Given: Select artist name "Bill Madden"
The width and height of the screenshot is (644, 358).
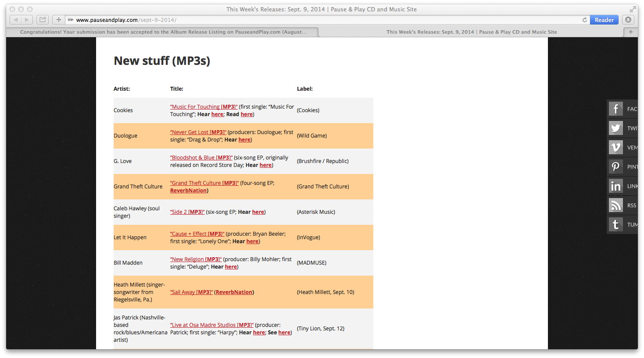Looking at the screenshot, I should tap(128, 263).
